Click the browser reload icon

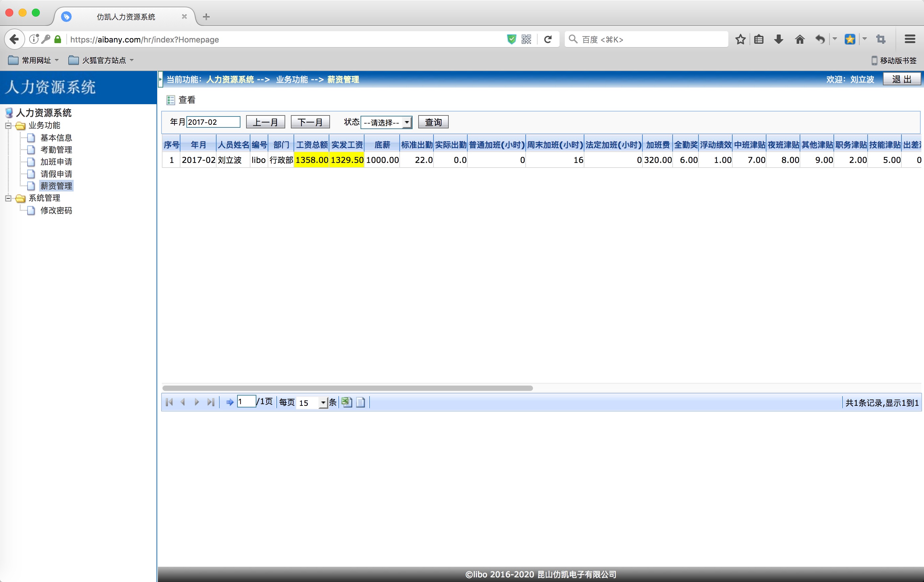click(548, 39)
